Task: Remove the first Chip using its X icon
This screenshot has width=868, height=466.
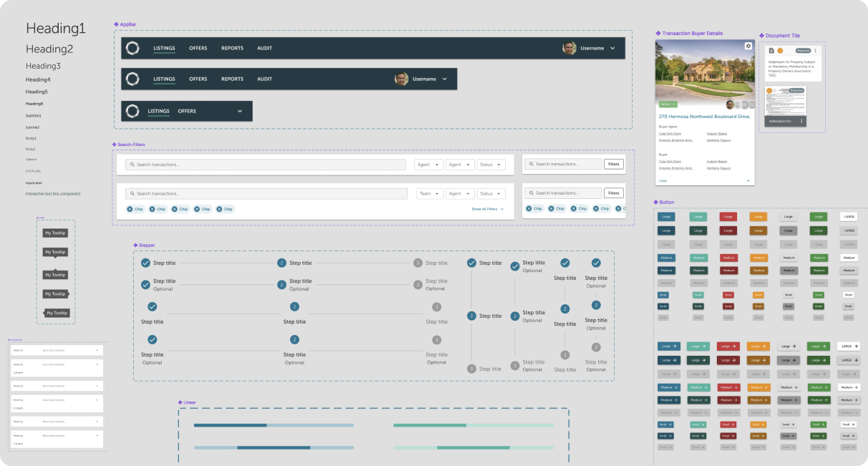Action: [130, 209]
